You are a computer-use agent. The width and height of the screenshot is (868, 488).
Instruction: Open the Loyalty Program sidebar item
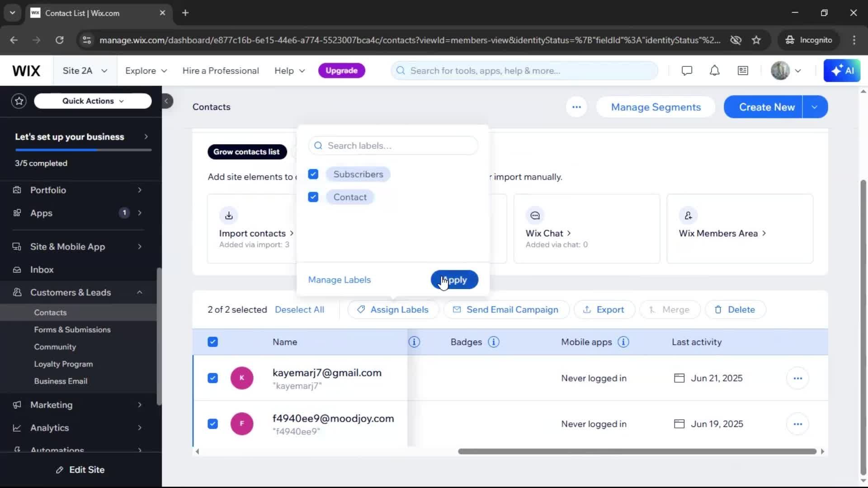point(63,364)
